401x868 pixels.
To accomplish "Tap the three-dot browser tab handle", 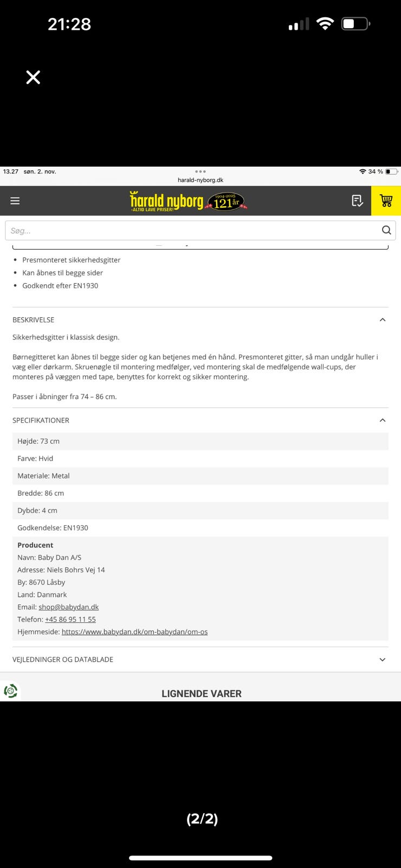I will point(200,171).
